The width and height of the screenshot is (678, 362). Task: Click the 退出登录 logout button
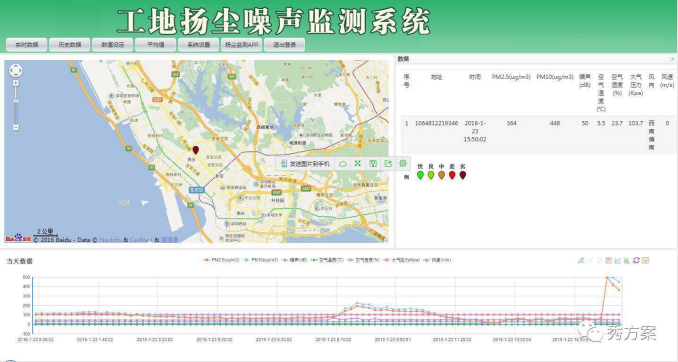[x=285, y=45]
